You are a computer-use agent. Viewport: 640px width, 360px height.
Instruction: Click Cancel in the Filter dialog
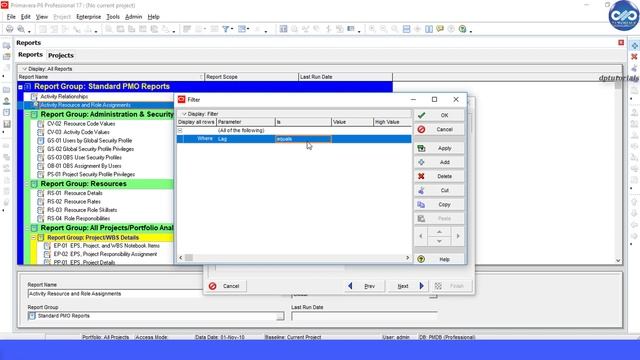coord(439,129)
